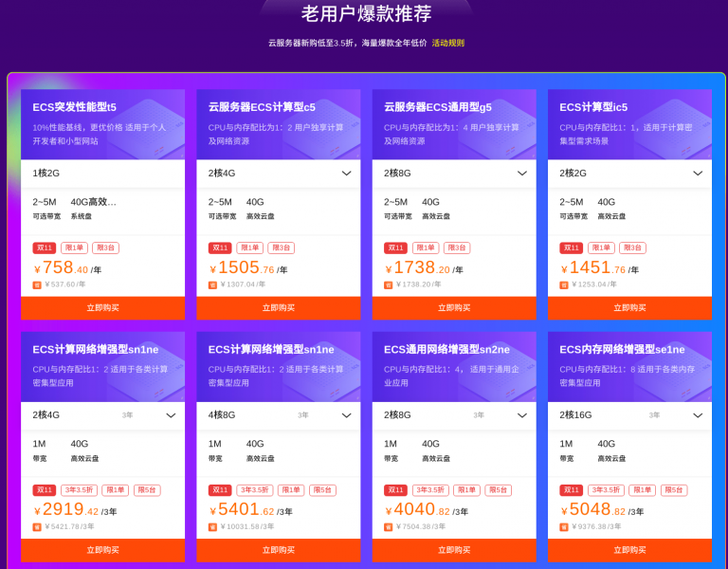Click 立即购买 under ¥5048.82 /3年
Image resolution: width=728 pixels, height=569 pixels.
pos(629,550)
